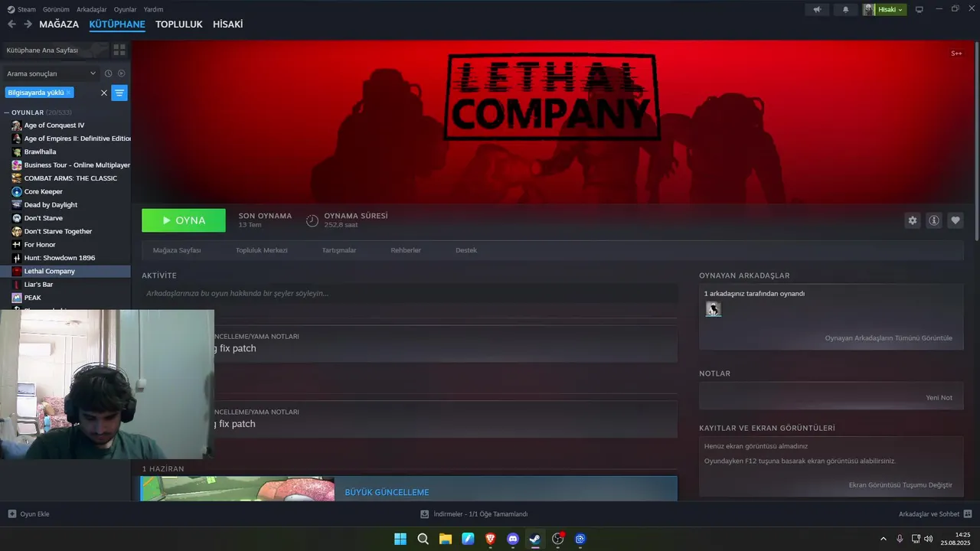
Task: Click the Age of Conquest IV game icon
Action: pos(17,126)
